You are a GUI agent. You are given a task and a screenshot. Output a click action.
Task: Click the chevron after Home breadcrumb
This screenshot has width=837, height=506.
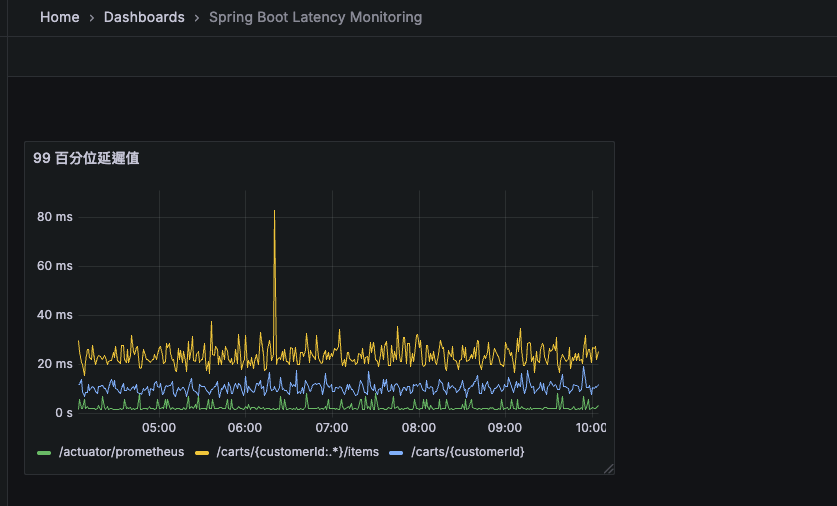pyautogui.click(x=92, y=17)
